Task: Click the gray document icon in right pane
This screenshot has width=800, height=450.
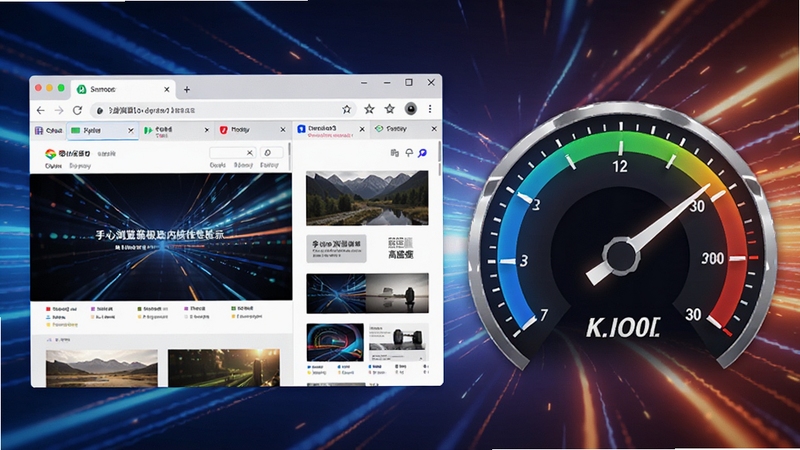Action: pos(394,153)
